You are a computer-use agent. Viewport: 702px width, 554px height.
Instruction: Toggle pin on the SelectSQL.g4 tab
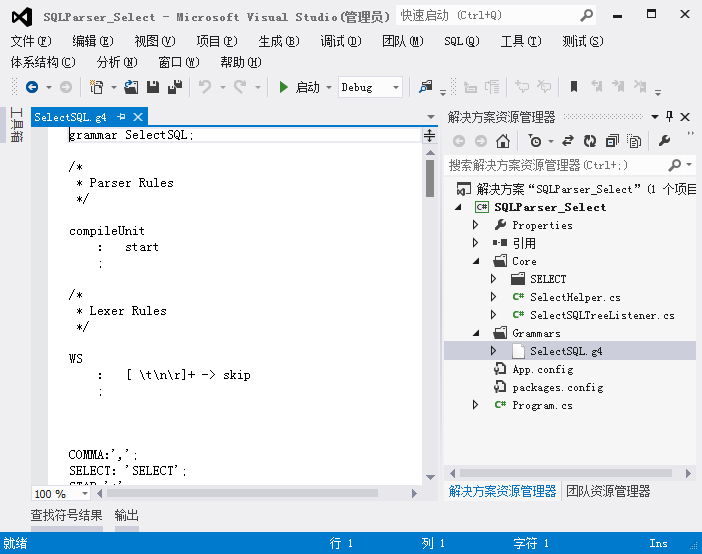tap(121, 117)
